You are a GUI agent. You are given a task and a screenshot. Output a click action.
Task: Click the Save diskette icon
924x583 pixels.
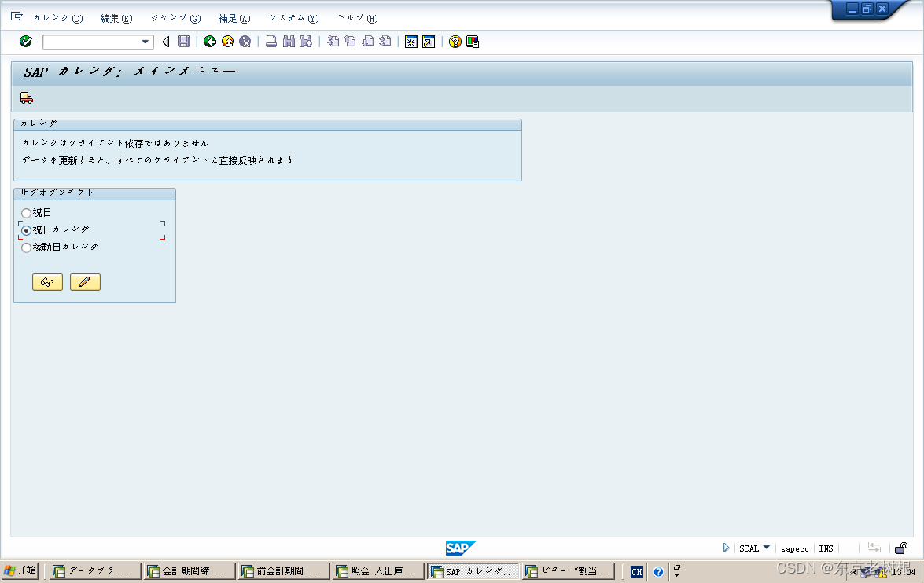point(184,41)
